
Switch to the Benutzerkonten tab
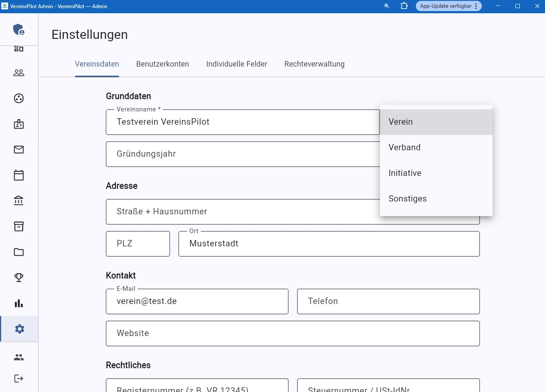coord(162,64)
